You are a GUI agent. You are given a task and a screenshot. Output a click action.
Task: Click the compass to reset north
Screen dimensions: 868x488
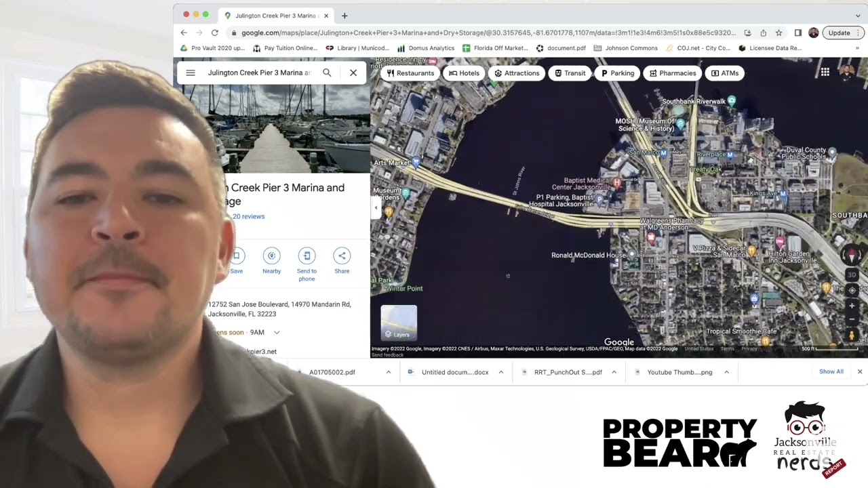(852, 256)
